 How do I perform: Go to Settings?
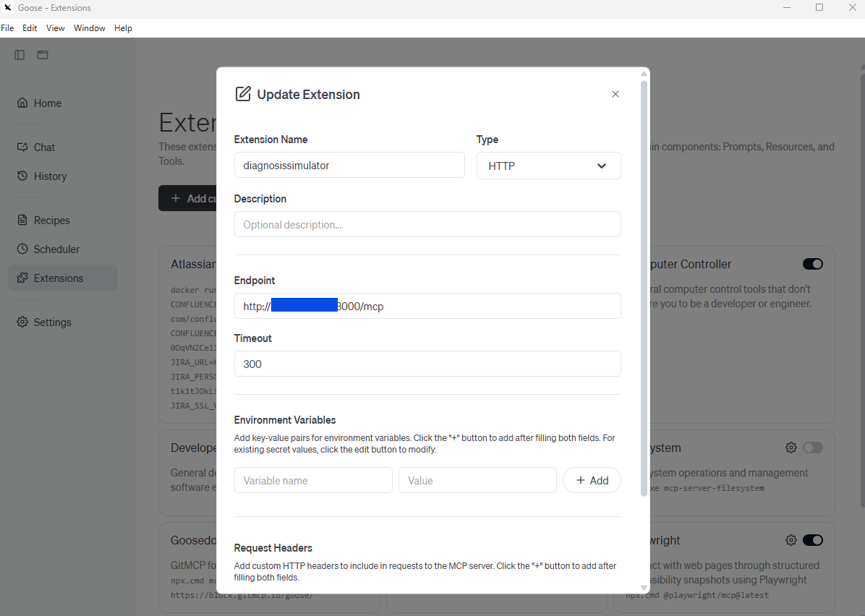pyautogui.click(x=51, y=322)
